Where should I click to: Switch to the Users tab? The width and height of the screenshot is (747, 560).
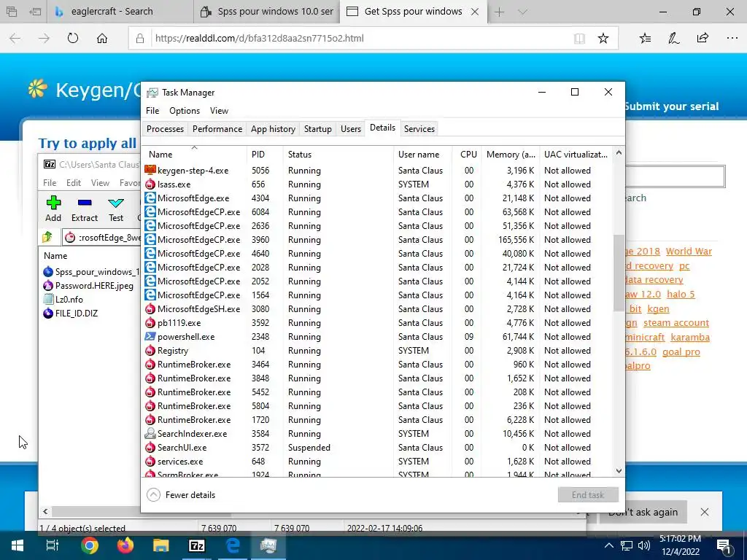coord(351,129)
